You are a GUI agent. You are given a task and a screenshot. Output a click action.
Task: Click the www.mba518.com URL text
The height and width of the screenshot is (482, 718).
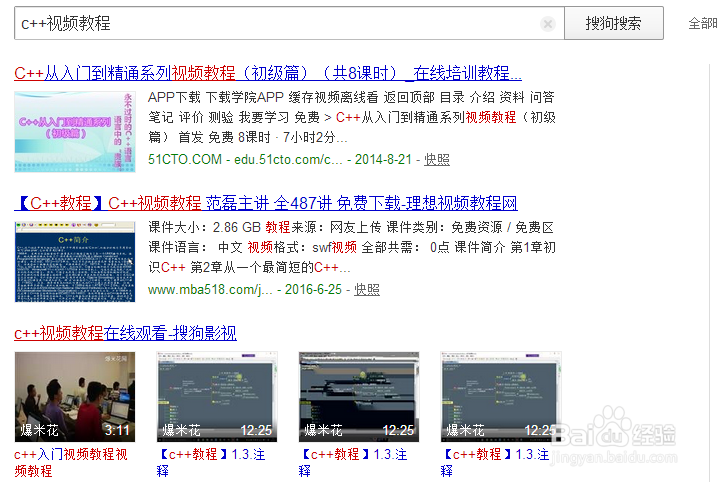210,289
